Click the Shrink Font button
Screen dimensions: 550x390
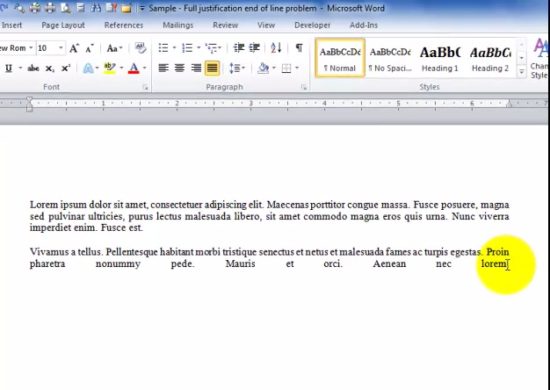point(89,48)
